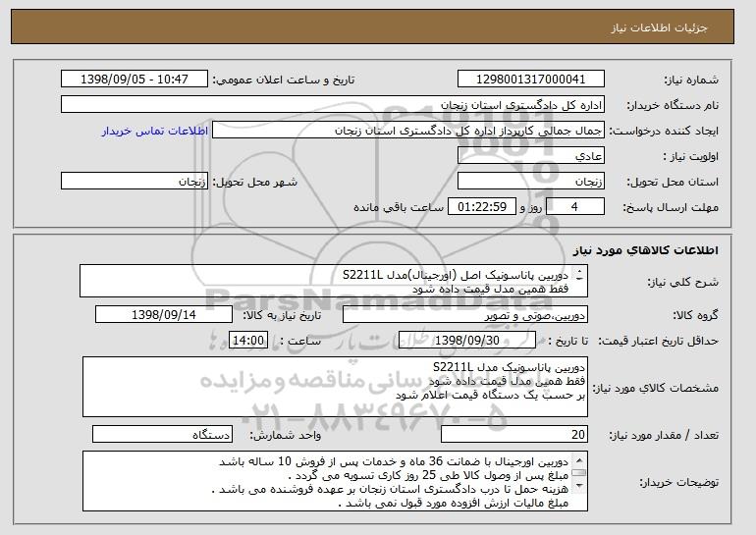Click the شماره نیاز label
Viewport: 756px width, 535px height.
click(692, 80)
